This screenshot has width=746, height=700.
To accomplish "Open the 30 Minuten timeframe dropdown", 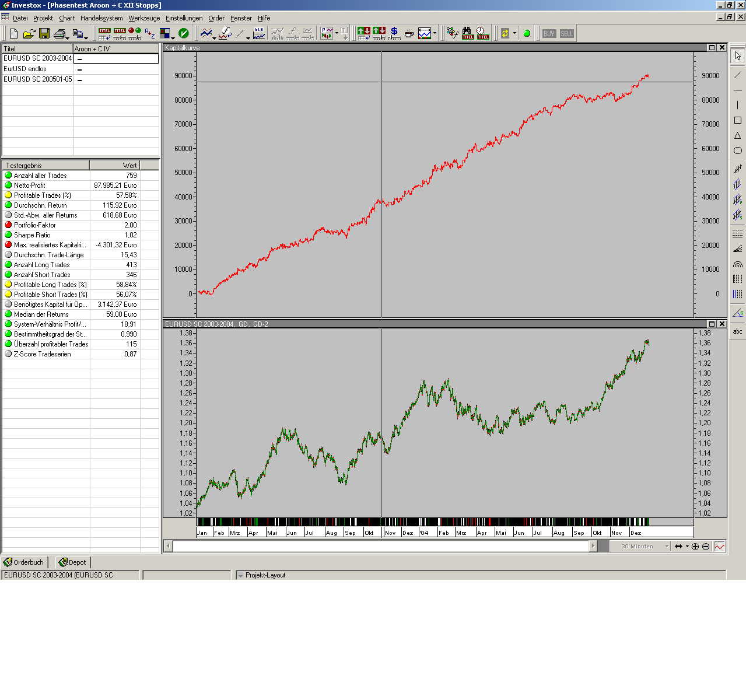I will (667, 547).
